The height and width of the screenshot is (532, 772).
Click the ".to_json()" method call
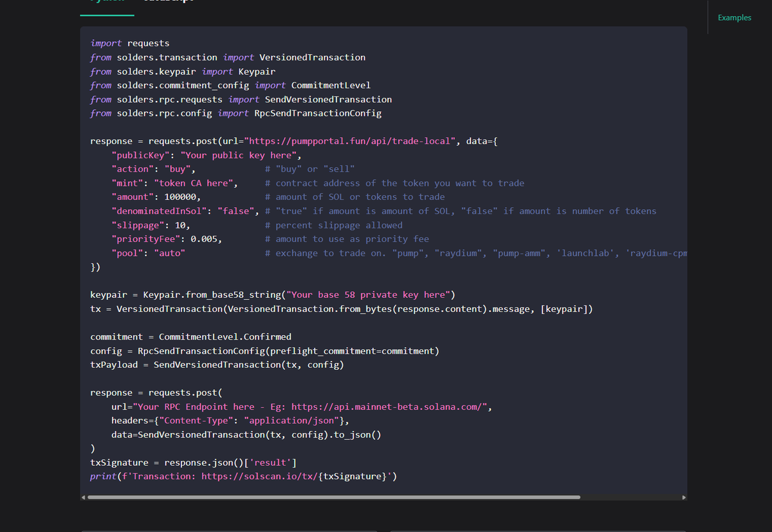pyautogui.click(x=355, y=436)
